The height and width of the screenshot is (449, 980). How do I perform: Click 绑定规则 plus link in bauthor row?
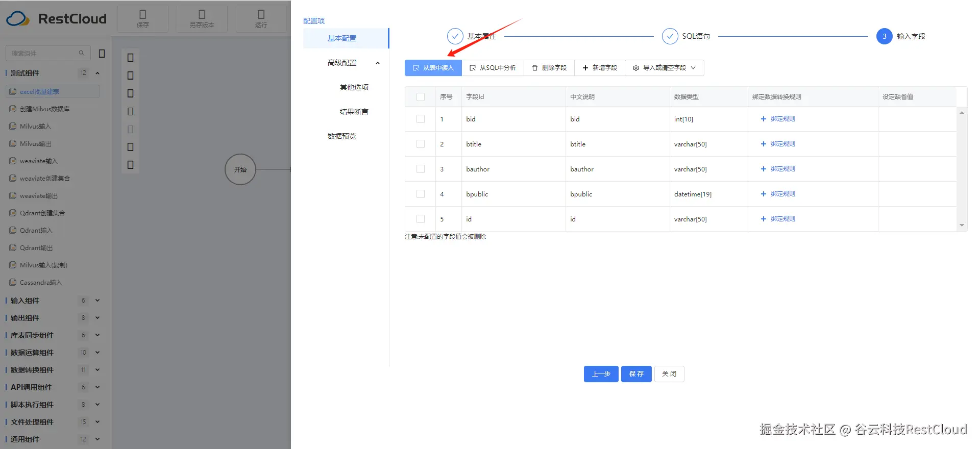[778, 169]
